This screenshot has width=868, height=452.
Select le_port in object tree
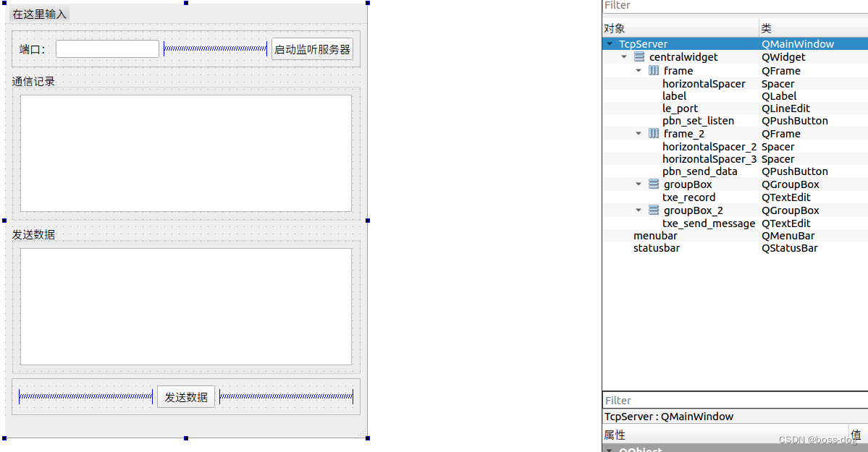680,108
